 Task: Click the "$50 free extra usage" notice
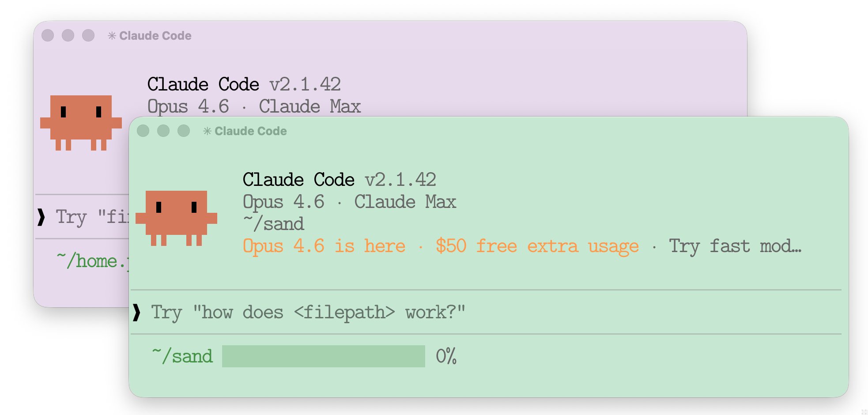[537, 246]
